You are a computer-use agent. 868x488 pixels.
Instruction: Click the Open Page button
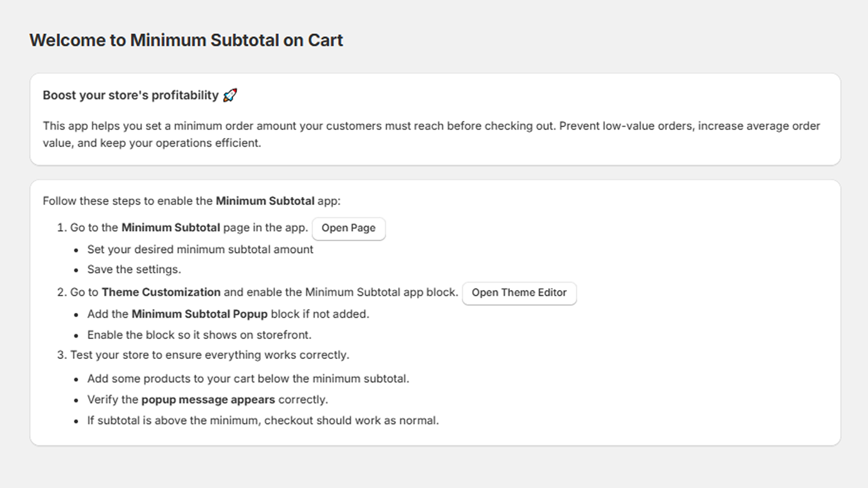(x=348, y=228)
